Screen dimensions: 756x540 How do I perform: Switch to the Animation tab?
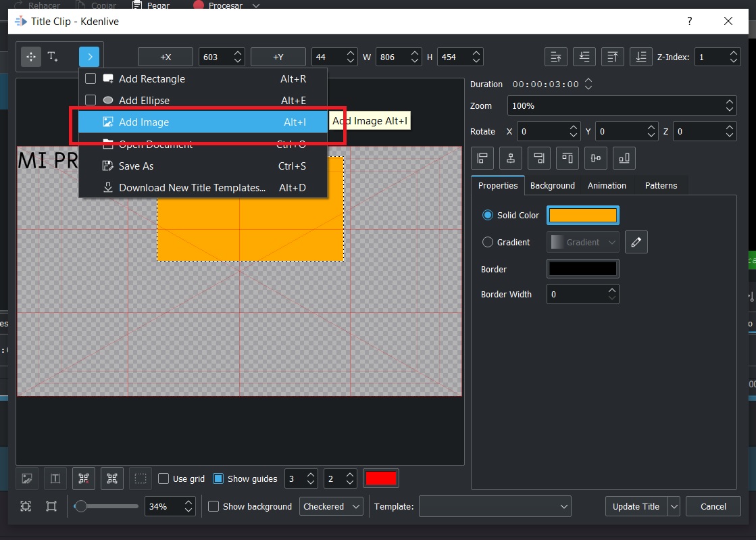click(607, 186)
